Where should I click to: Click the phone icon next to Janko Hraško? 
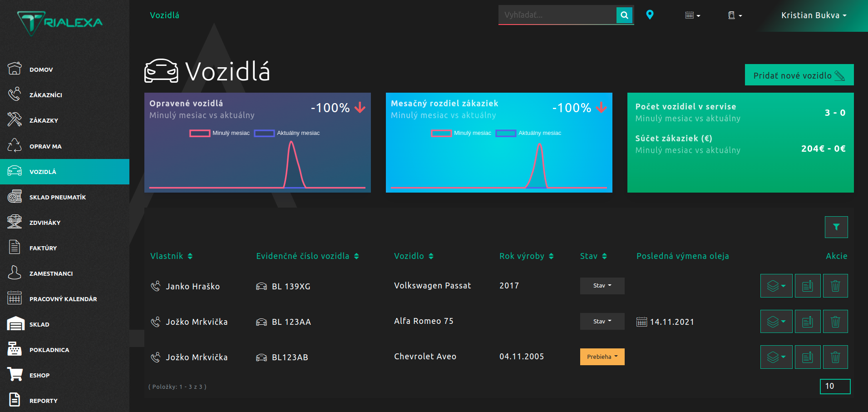155,286
